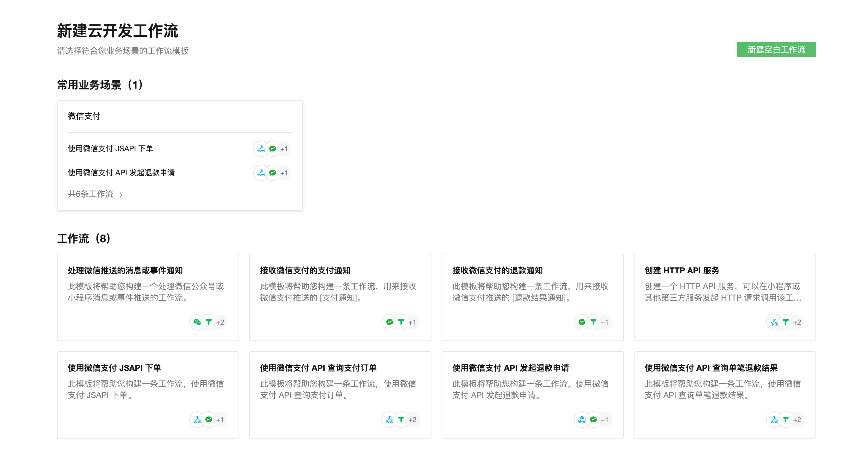
Task: Click filter icon on 接收微信支付的支付通知 card
Action: (x=401, y=322)
